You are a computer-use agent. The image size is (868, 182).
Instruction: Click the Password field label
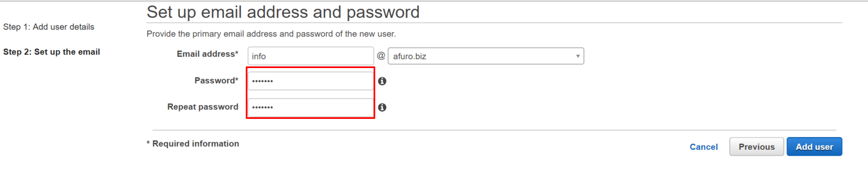[x=216, y=81]
